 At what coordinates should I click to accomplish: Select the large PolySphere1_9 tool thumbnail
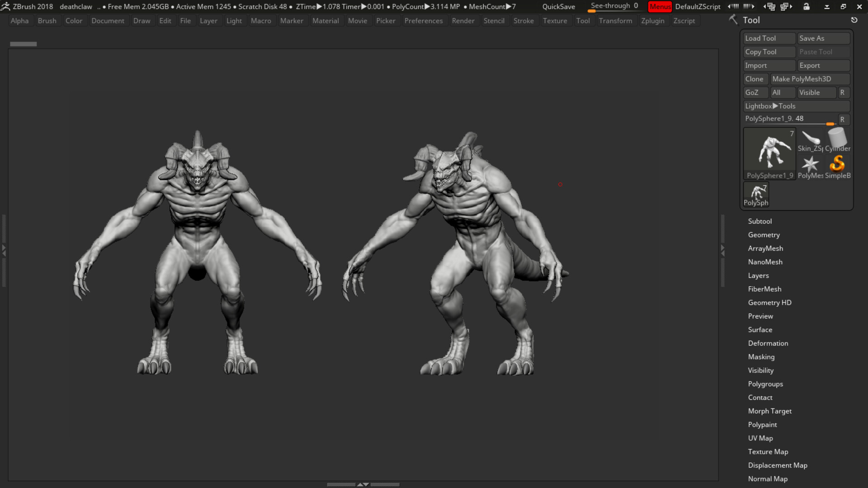pyautogui.click(x=769, y=154)
